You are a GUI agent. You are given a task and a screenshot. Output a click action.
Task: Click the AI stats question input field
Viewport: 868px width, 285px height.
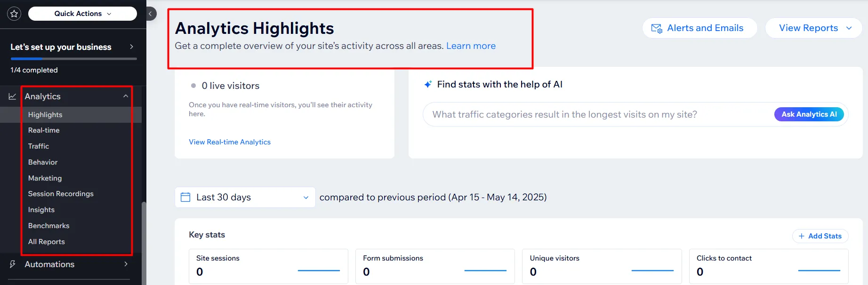[x=593, y=114]
